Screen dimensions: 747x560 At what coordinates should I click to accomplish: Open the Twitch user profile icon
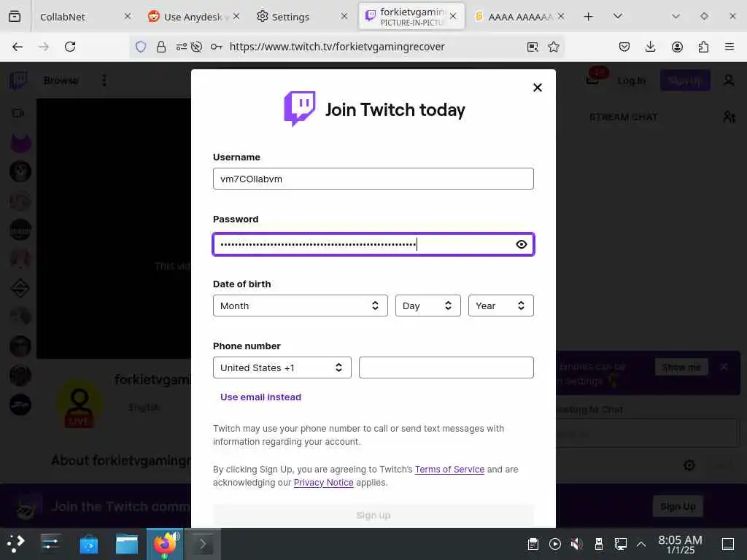[x=729, y=80]
